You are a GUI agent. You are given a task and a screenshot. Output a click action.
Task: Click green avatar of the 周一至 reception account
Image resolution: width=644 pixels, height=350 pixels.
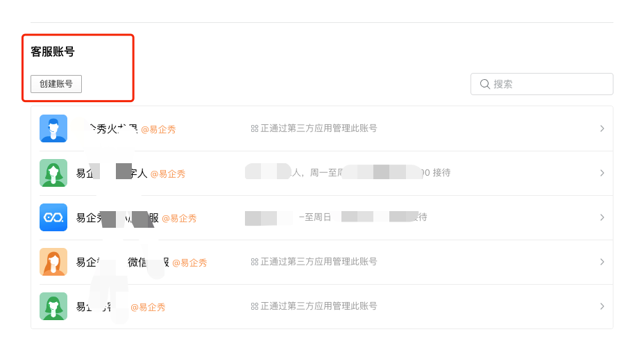53,173
